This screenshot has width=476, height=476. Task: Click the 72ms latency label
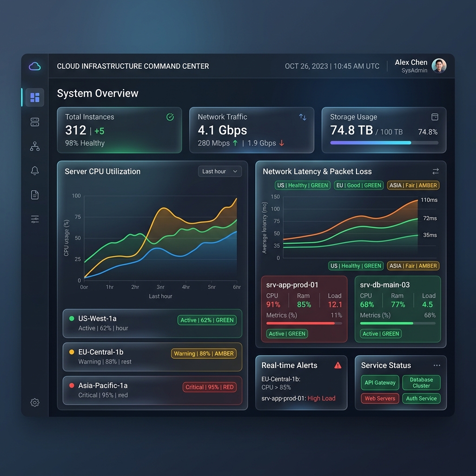pyautogui.click(x=430, y=218)
